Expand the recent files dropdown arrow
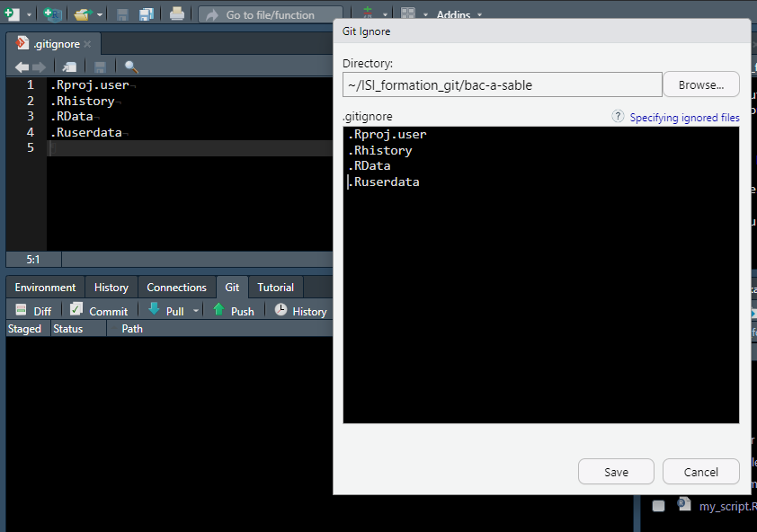757x532 pixels. coord(99,15)
